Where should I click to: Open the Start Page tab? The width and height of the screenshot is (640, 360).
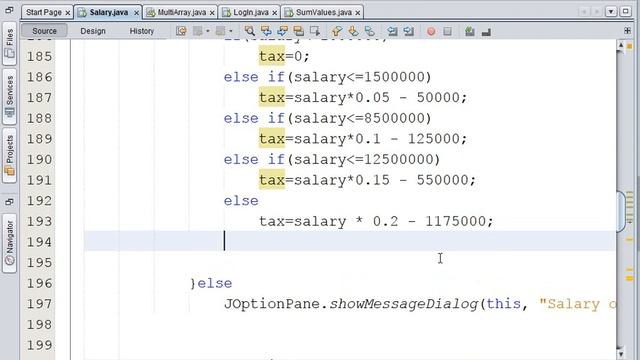(x=44, y=12)
